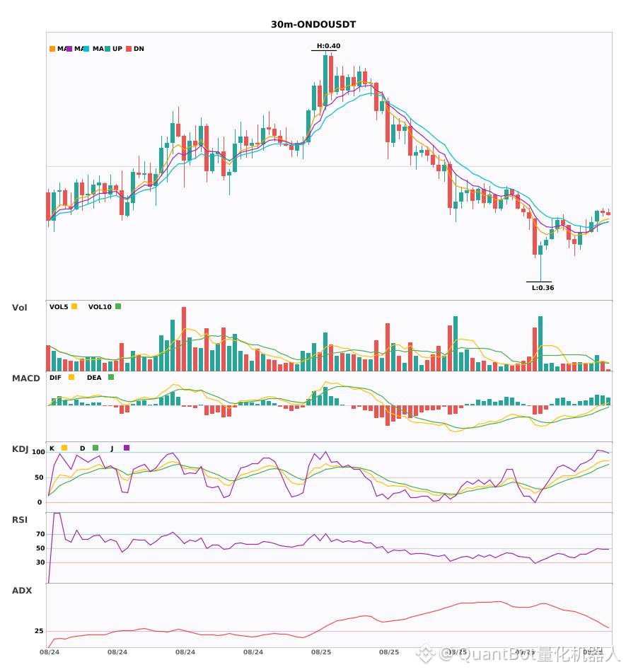The height and width of the screenshot is (672, 626).
Task: Click the DEA legend text
Action: [x=94, y=378]
